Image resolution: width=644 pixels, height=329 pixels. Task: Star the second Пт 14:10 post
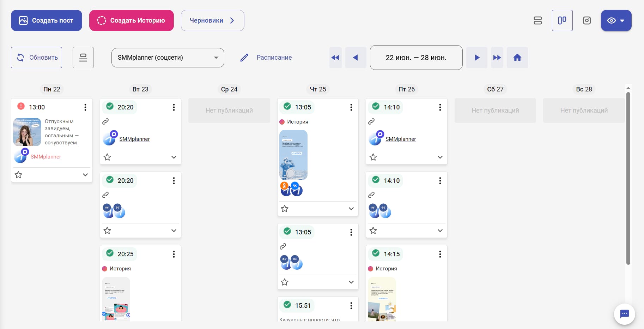pos(373,231)
